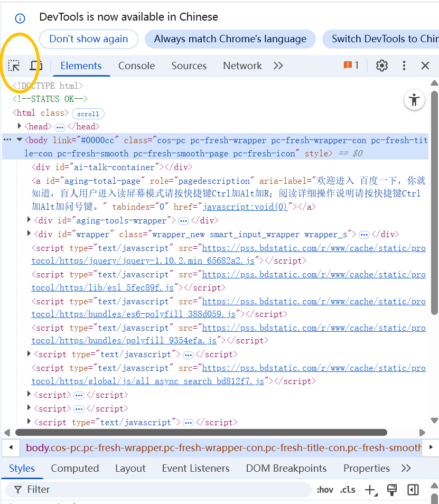Image resolution: width=439 pixels, height=504 pixels.
Task: Open the Network tab
Action: point(242,66)
